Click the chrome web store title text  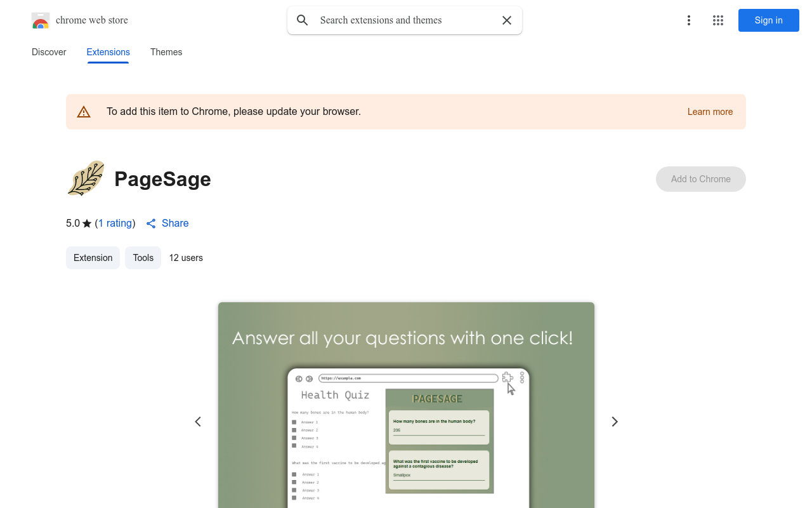pyautogui.click(x=92, y=20)
